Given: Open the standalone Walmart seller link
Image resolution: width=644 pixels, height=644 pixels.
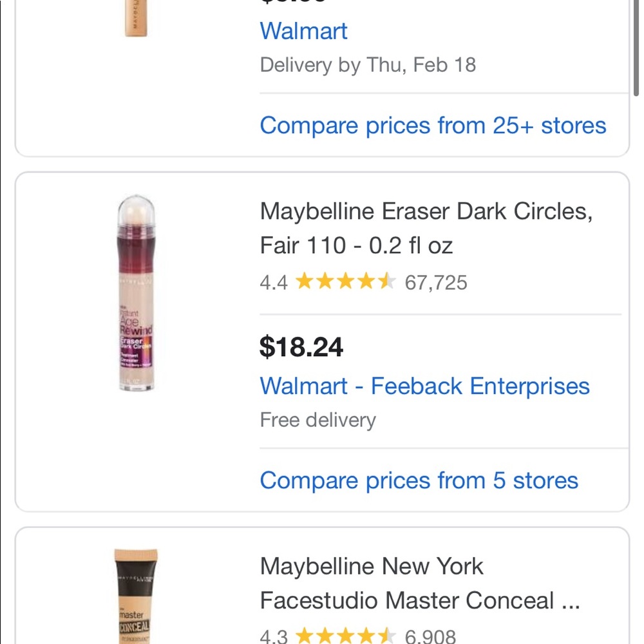Looking at the screenshot, I should pos(303,31).
